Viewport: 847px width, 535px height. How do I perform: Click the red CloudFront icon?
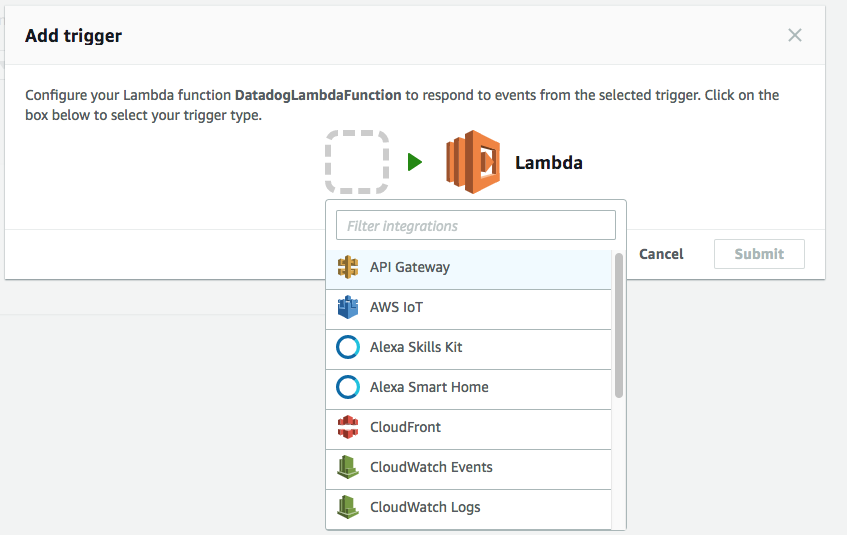click(x=348, y=427)
